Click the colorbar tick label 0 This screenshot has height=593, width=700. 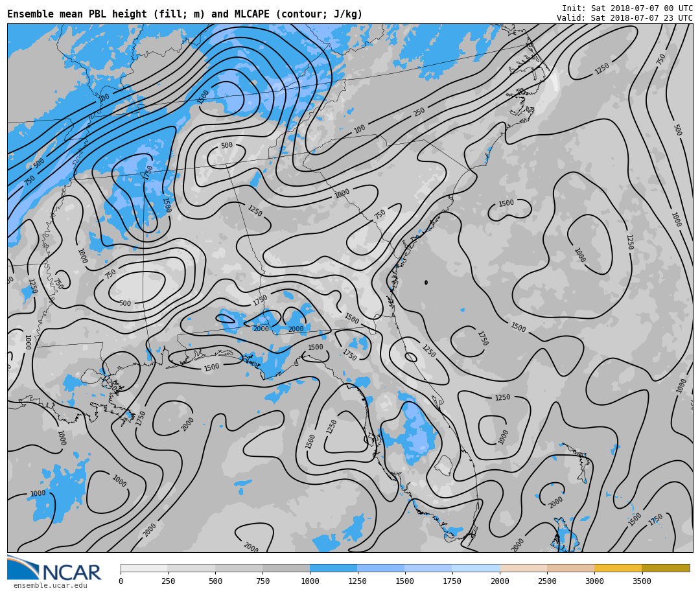click(x=121, y=581)
